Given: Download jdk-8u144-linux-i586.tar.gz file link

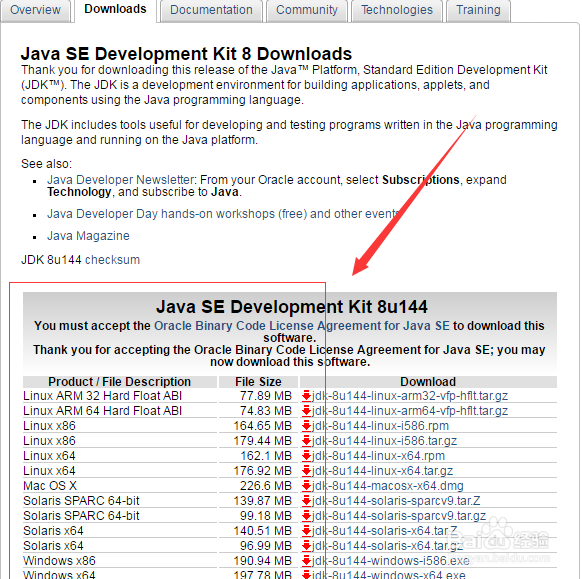Looking at the screenshot, I should point(384,441).
